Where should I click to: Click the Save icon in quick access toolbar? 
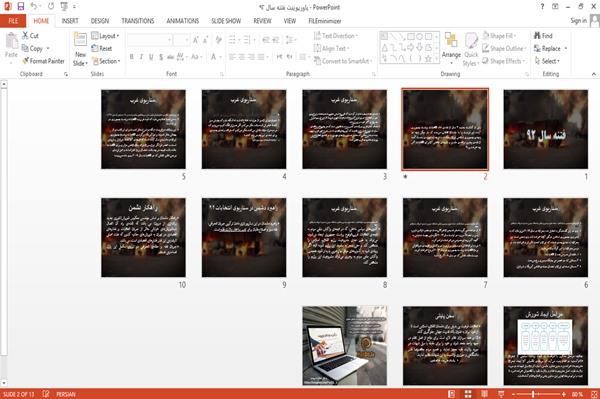[21, 6]
